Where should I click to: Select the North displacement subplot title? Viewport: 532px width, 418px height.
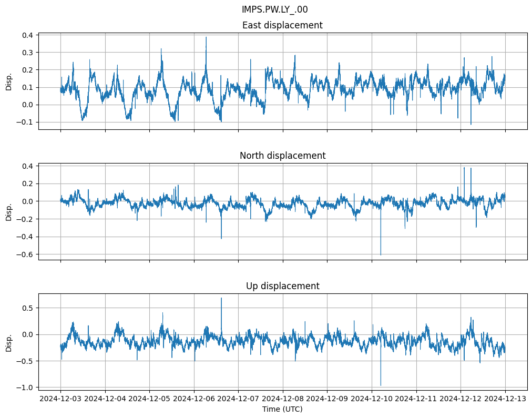pos(282,156)
